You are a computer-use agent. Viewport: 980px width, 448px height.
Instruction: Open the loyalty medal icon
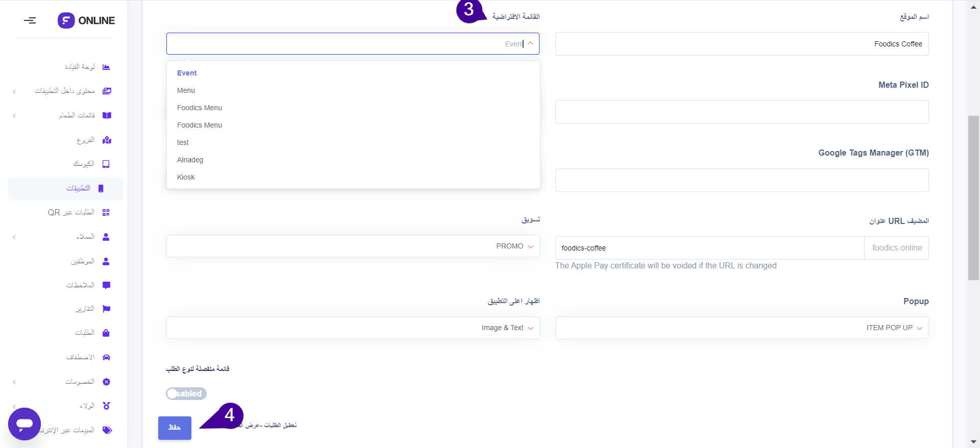pos(106,406)
